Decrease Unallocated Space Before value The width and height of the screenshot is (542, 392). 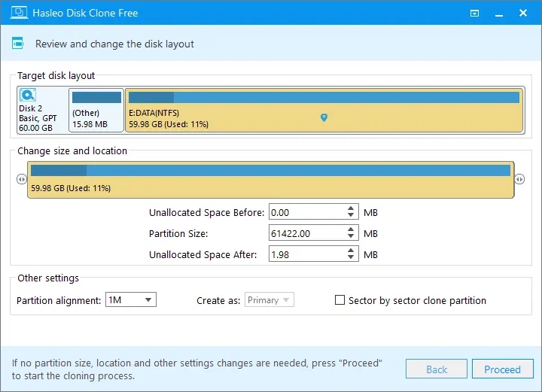click(351, 215)
